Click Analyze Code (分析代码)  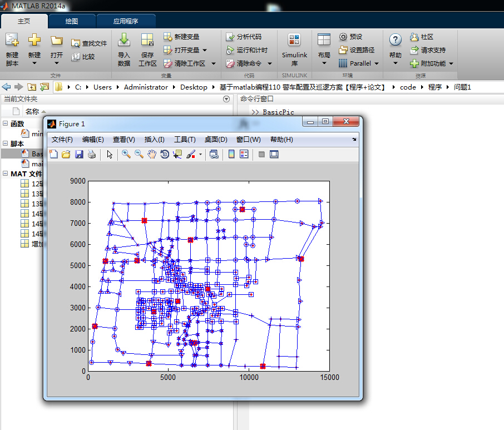tap(244, 37)
